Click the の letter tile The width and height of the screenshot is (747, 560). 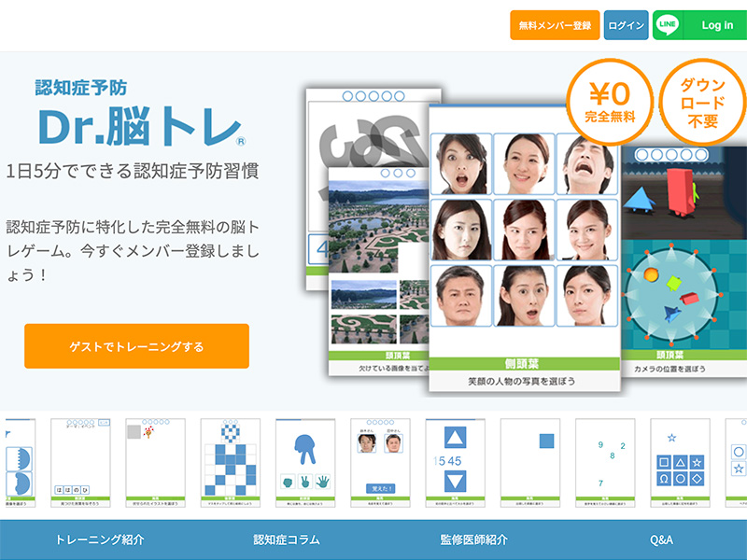coord(77,489)
